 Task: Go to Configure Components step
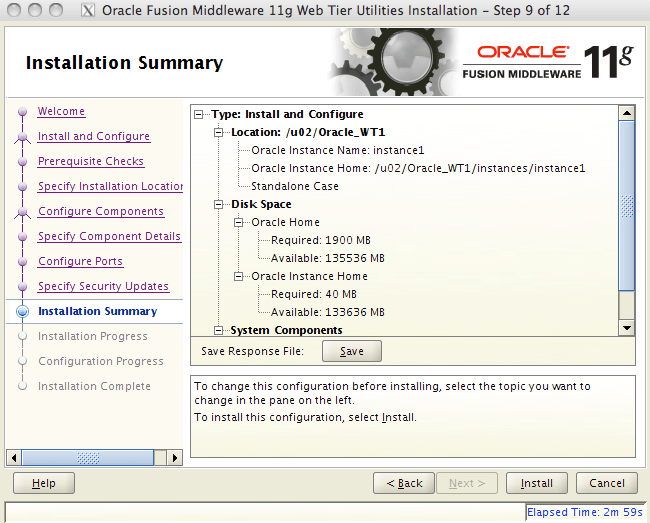[101, 211]
